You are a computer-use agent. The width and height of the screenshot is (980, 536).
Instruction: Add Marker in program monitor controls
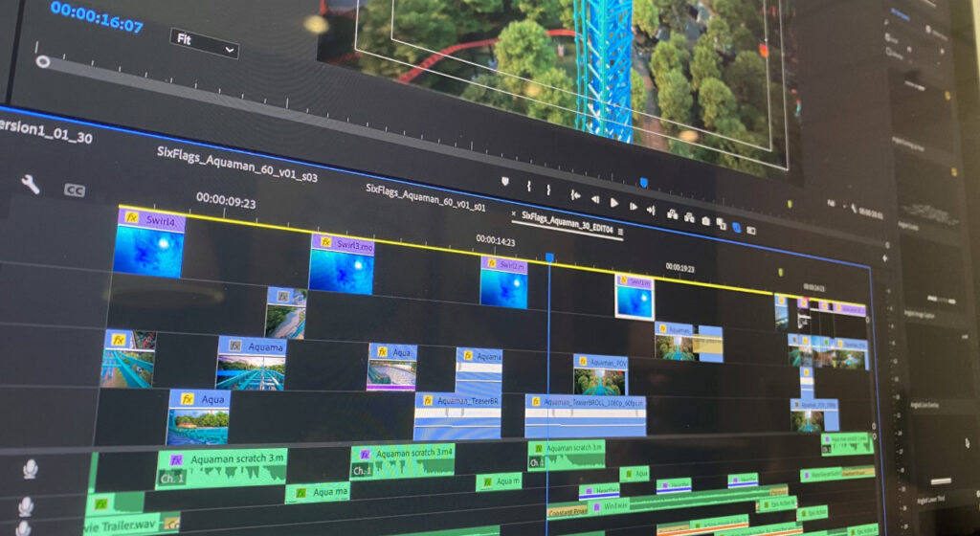[505, 182]
